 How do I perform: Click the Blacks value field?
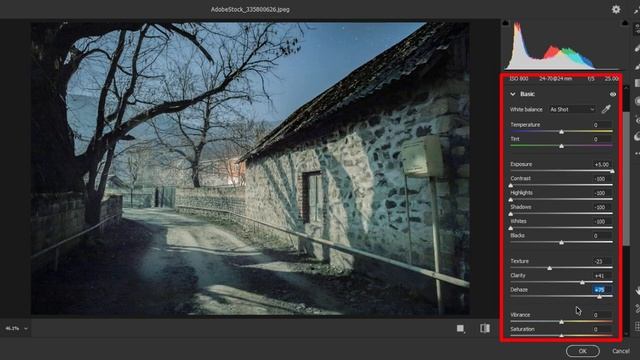click(602, 236)
